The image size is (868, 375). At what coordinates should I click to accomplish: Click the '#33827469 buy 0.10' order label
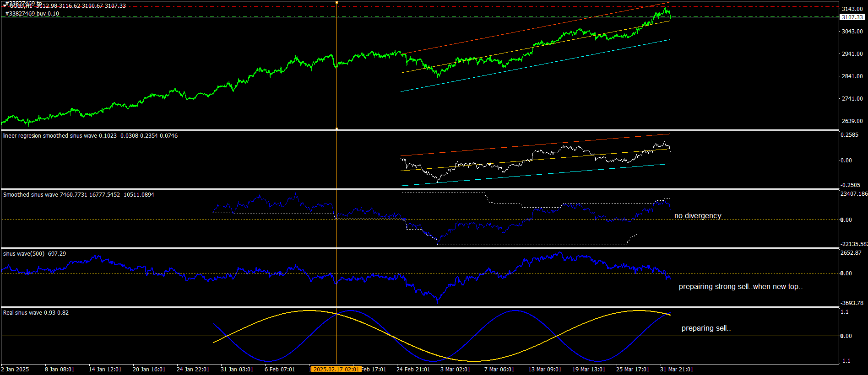click(32, 14)
